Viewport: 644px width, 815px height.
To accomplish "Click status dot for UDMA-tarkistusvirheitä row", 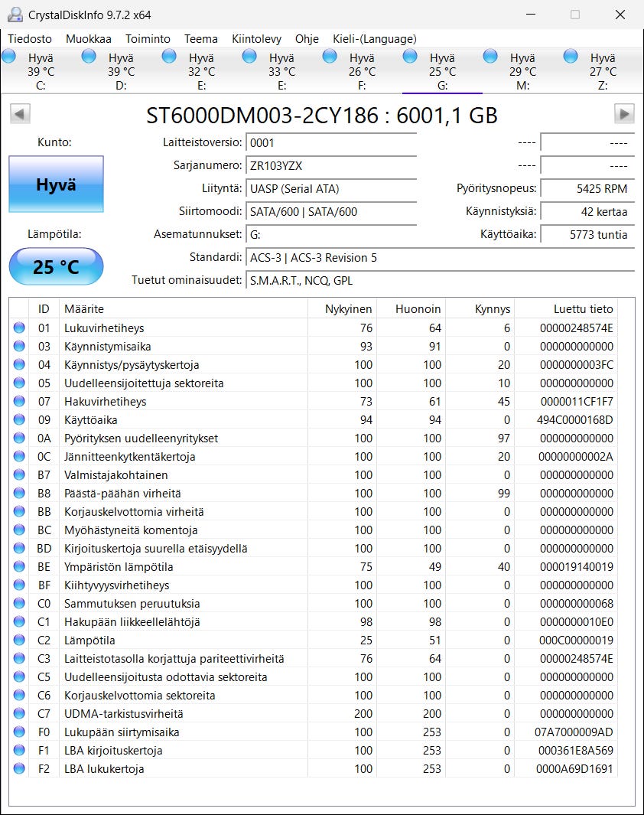I will tap(19, 713).
